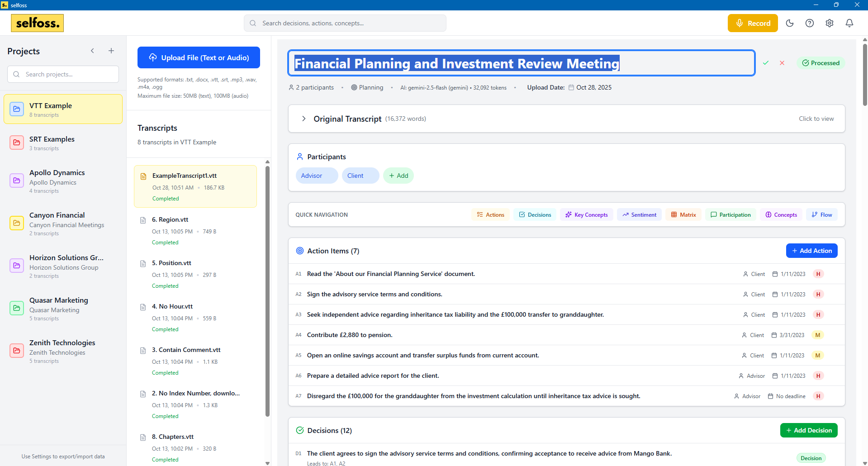Click Upload File (Text or Audio)
868x466 pixels.
(x=199, y=57)
